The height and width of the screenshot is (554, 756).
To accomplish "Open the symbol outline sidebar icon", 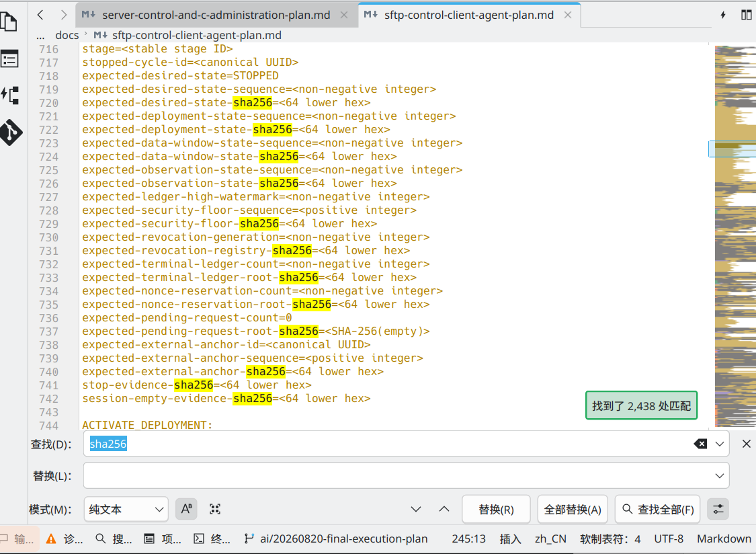I will pos(9,95).
